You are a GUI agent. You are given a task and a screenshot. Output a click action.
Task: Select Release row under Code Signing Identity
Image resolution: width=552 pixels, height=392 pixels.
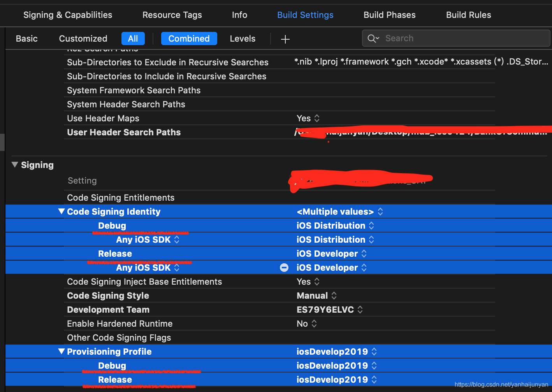tap(279, 254)
